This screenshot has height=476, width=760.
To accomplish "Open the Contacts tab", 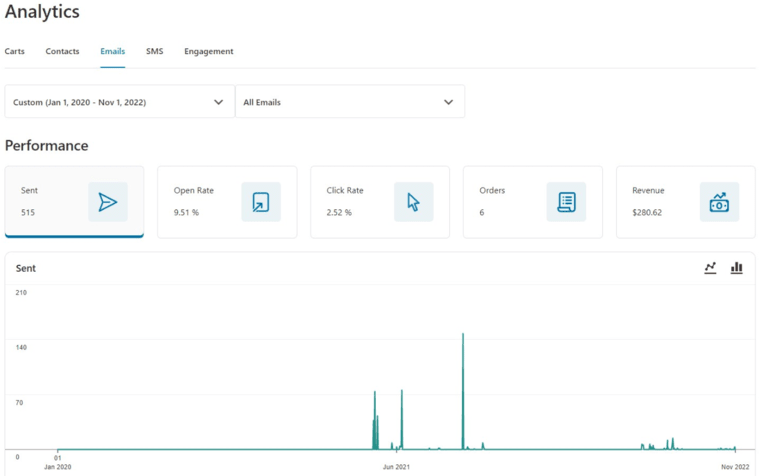I will click(62, 51).
